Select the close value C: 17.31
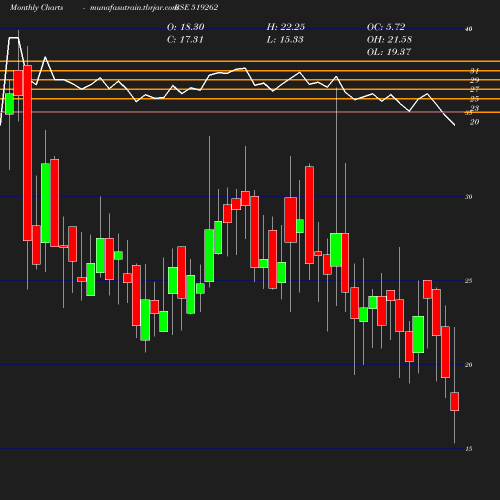This screenshot has height=500, width=500. pyautogui.click(x=185, y=39)
